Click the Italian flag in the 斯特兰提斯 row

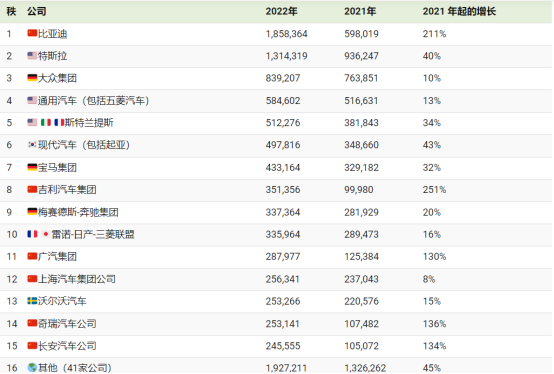[x=46, y=122]
